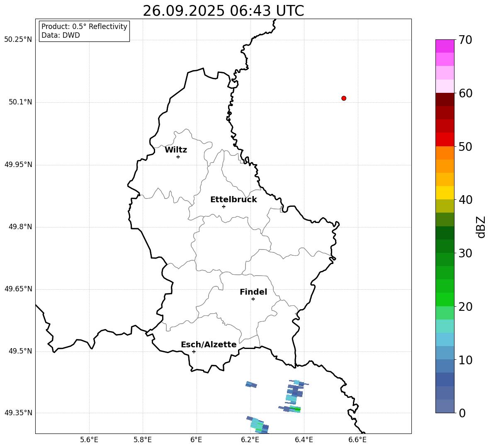The width and height of the screenshot is (491, 448).
Task: Click the radar echo at the bottom map edge
Action: click(x=258, y=425)
